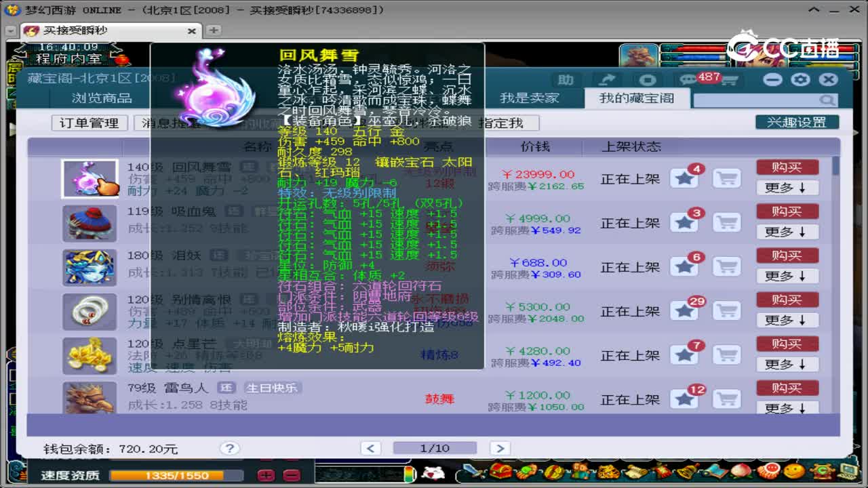Viewport: 868px width, 488px height.
Task: Expand 更多 menu for 别情离恨
Action: (x=787, y=320)
